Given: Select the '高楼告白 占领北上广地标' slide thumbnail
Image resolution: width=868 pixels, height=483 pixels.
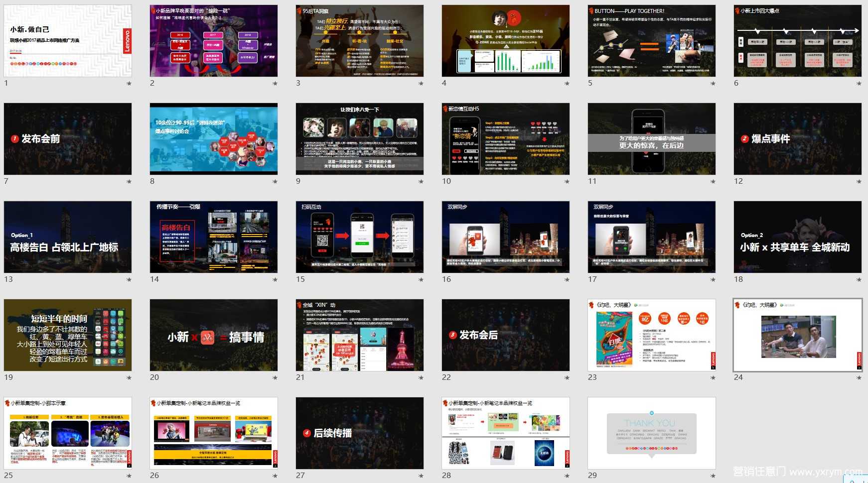Looking at the screenshot, I should click(x=68, y=237).
